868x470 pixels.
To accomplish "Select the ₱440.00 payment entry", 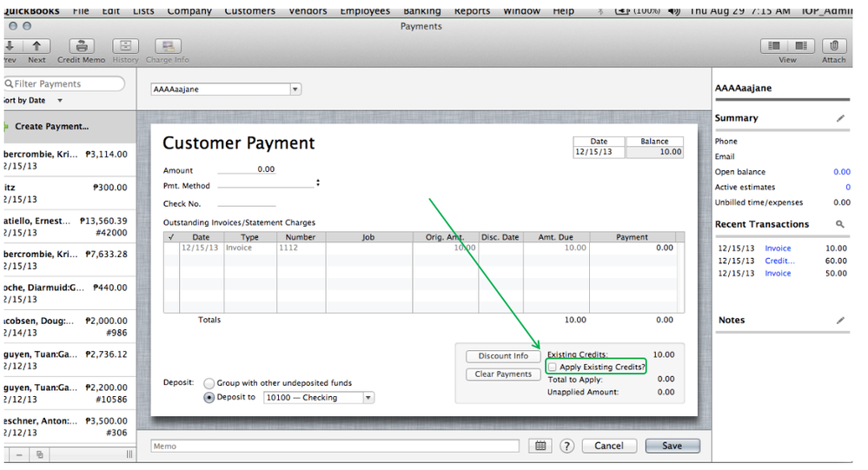I will click(68, 293).
